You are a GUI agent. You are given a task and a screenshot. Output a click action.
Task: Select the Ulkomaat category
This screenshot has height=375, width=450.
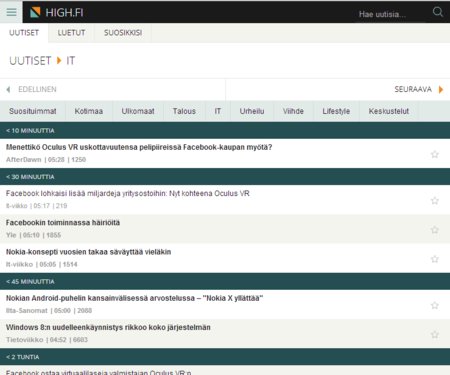click(138, 111)
